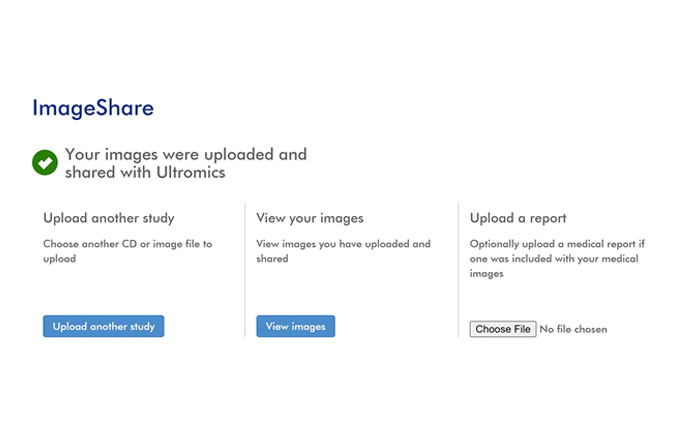
Task: Click the Choose File button
Action: click(x=503, y=329)
